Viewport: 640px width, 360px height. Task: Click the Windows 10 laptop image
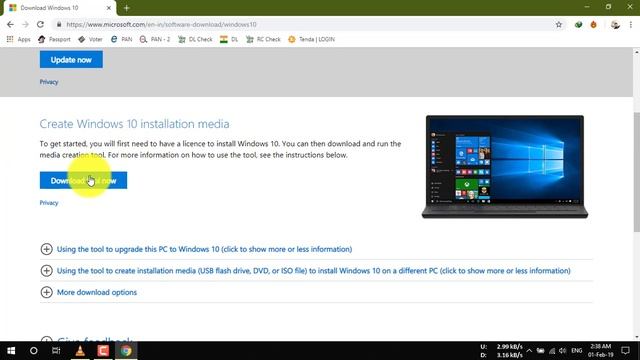(x=505, y=167)
